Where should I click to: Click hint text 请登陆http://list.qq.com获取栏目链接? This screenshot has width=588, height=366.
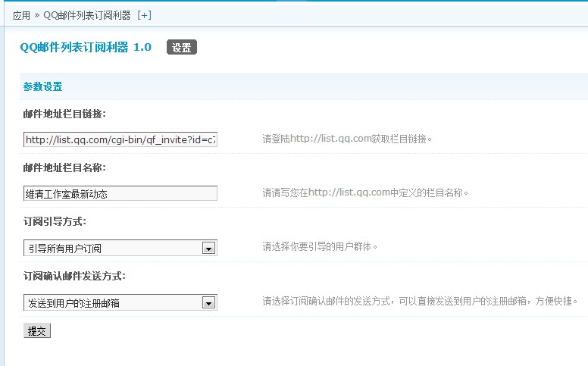pyautogui.click(x=347, y=139)
